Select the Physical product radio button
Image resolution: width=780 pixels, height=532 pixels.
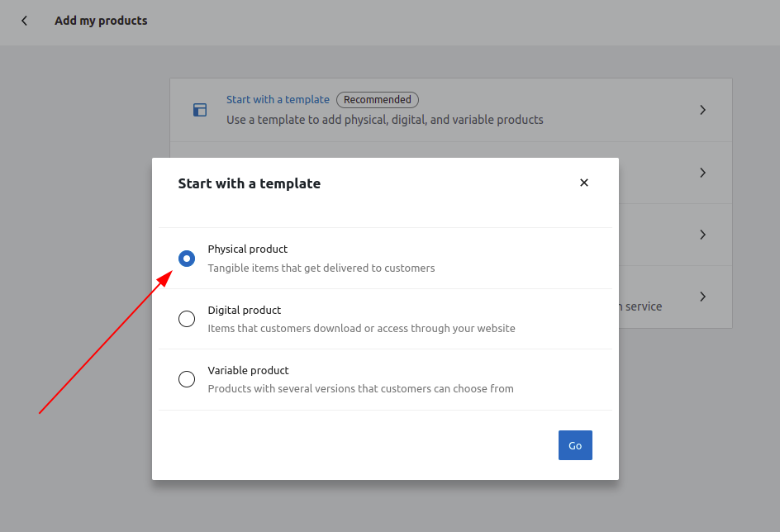tap(187, 259)
